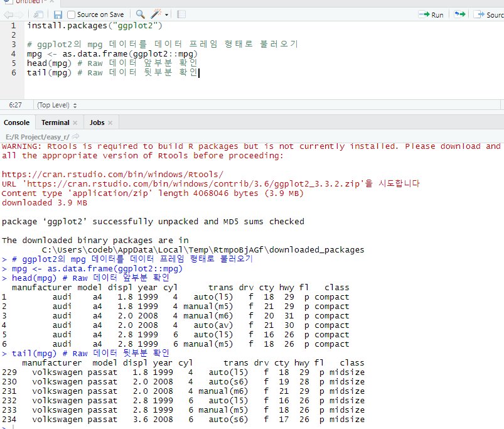Open the code tools magic wand
The image size is (504, 429).
(156, 14)
